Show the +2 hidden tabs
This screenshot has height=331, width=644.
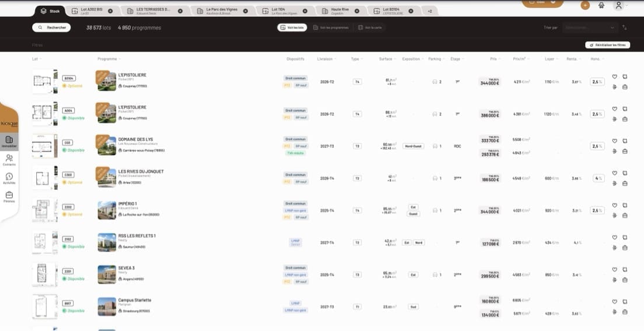[429, 11]
